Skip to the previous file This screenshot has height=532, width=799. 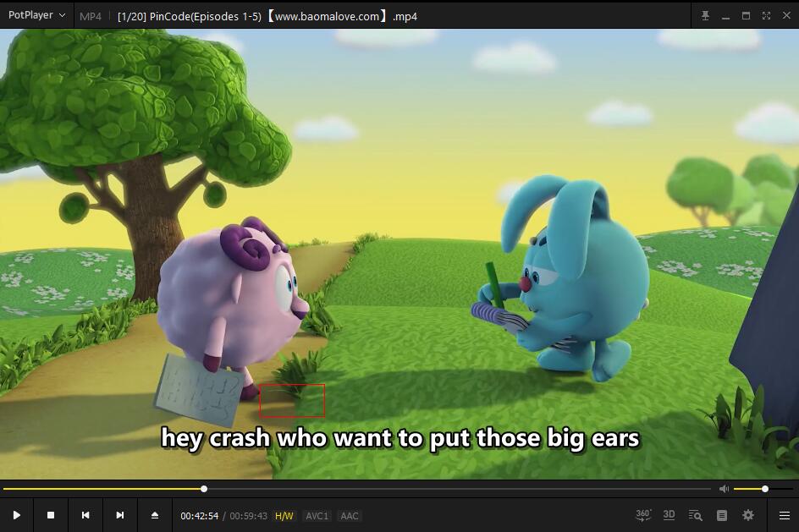85,515
